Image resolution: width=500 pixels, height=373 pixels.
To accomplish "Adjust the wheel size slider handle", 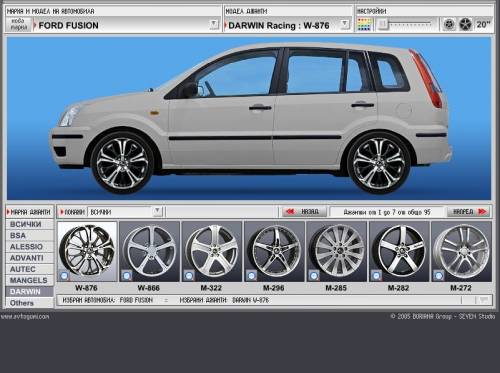I will coord(383,24).
